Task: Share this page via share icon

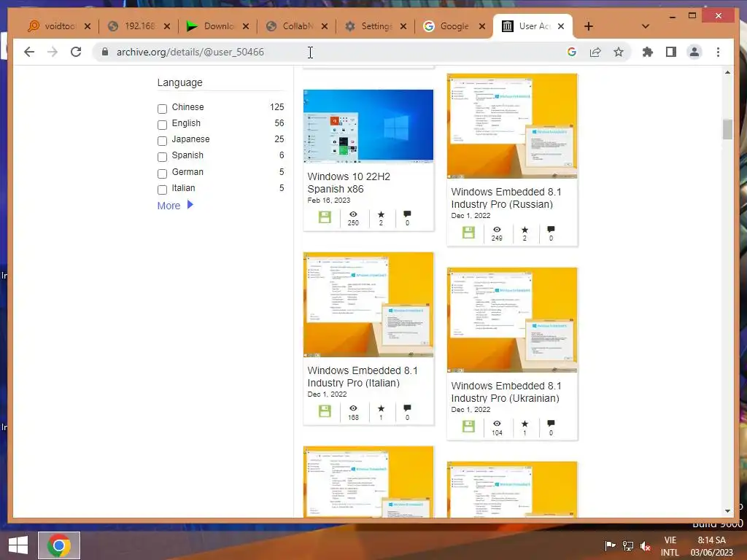Action: point(595,52)
